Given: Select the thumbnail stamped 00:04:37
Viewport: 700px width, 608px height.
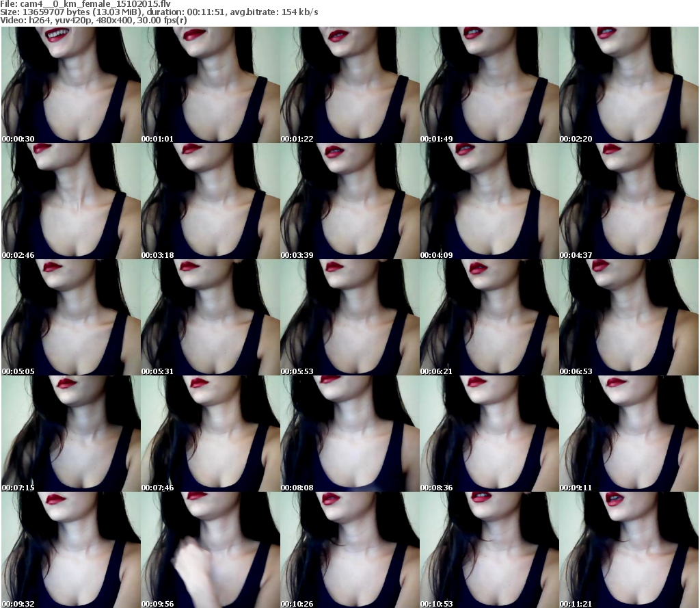Looking at the screenshot, I should pos(629,201).
